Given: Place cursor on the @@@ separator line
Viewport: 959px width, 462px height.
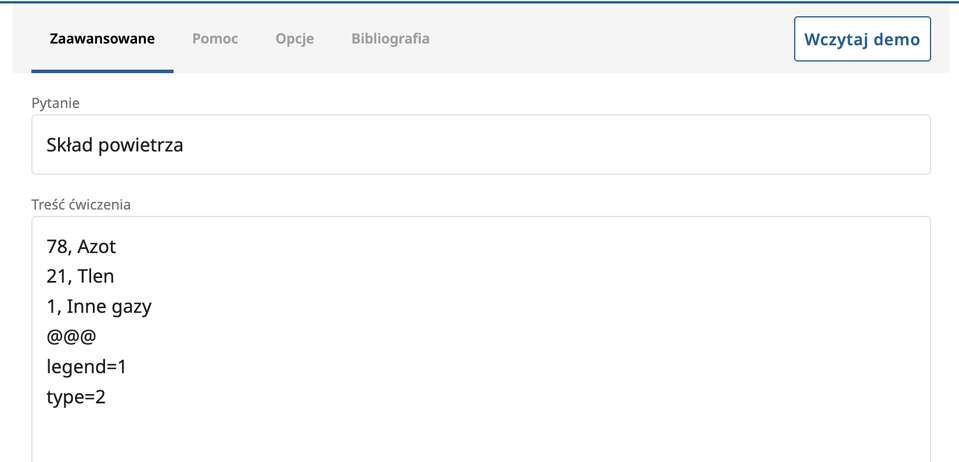Looking at the screenshot, I should 70,337.
